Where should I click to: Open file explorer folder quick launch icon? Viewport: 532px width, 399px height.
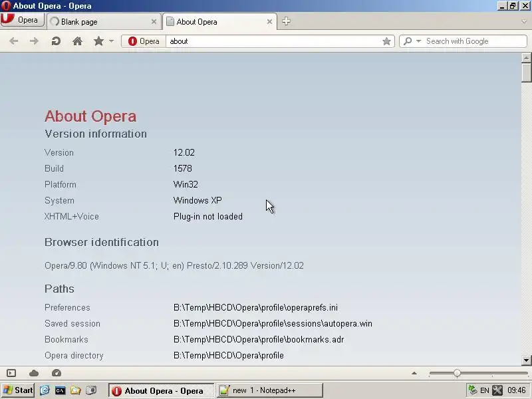point(75,390)
